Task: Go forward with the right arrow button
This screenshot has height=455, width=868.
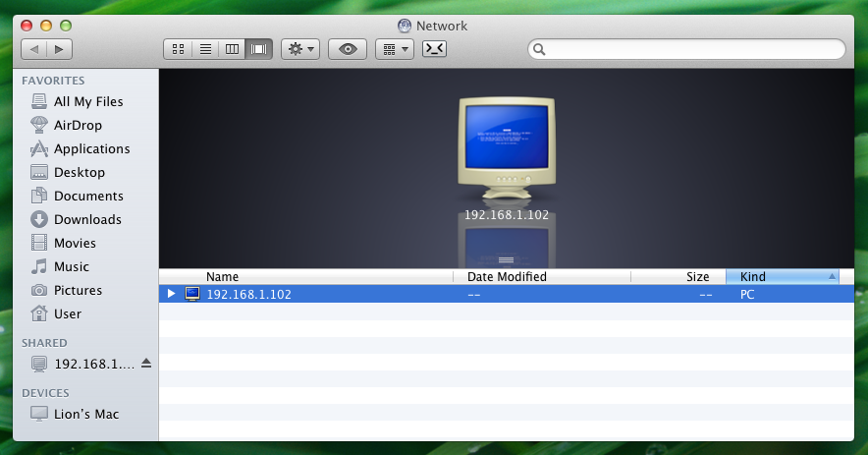Action: (59, 49)
